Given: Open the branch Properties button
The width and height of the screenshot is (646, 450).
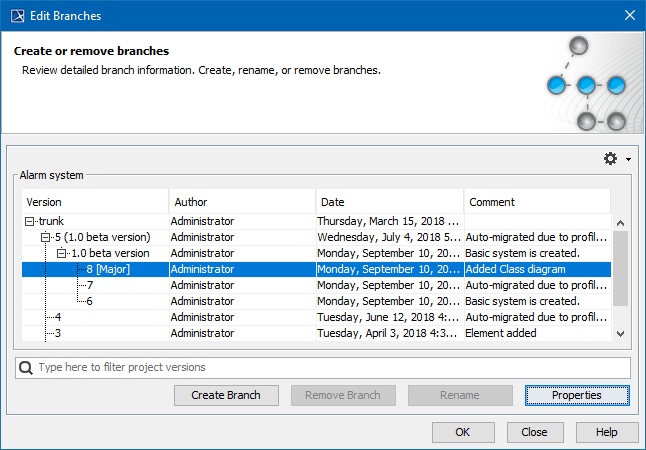Looking at the screenshot, I should pos(577,395).
